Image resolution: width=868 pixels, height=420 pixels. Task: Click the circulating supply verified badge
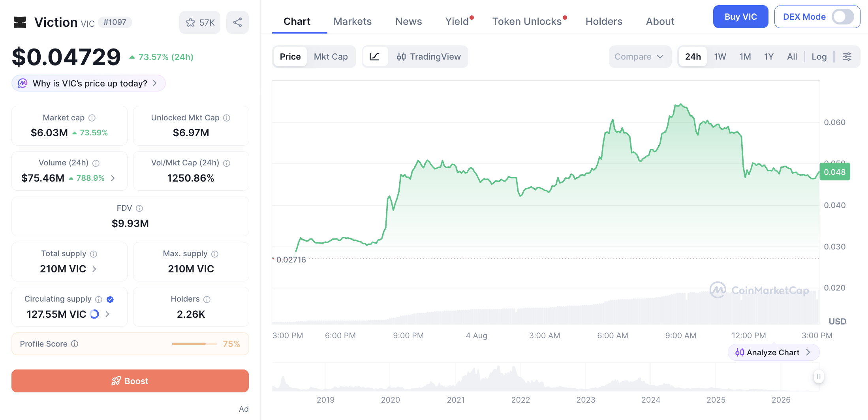(x=110, y=299)
